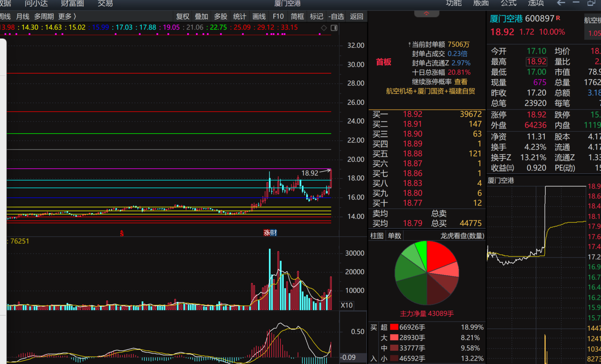Click the 复权 toolbar button

point(182,16)
